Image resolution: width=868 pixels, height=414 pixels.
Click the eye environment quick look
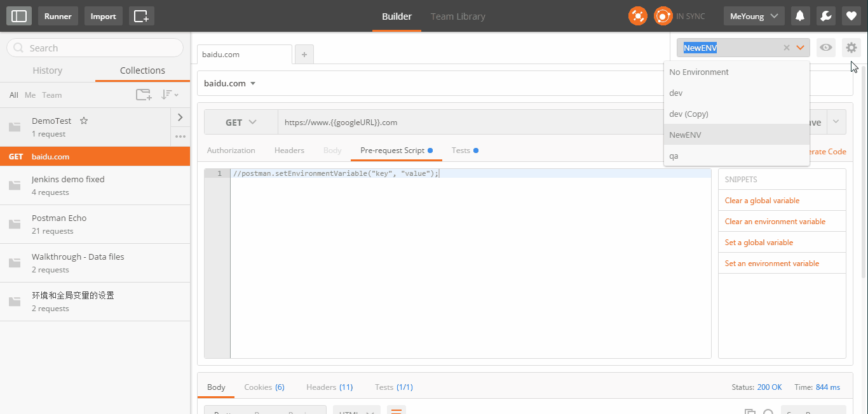(825, 48)
